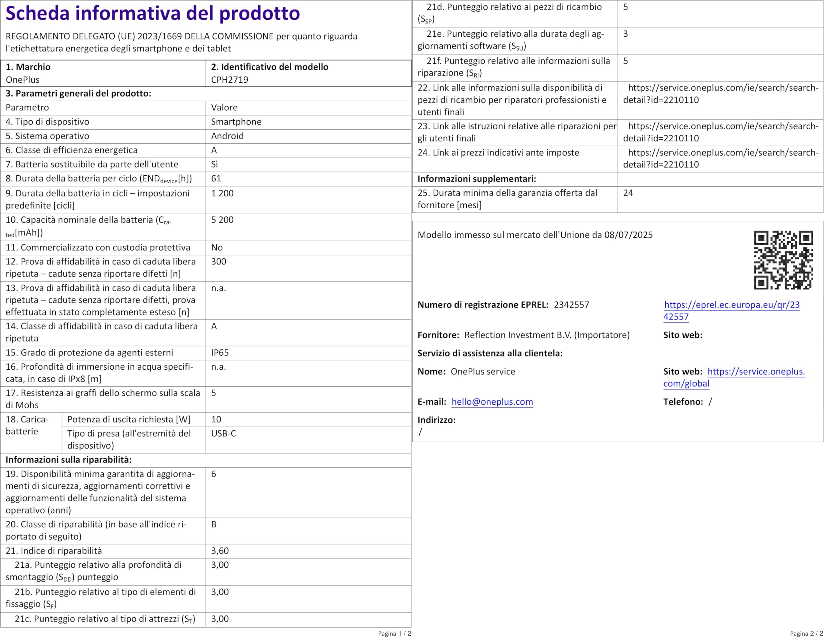Click the energy efficiency class value A
Image resolution: width=824 pixels, height=644 pixels.
[214, 150]
